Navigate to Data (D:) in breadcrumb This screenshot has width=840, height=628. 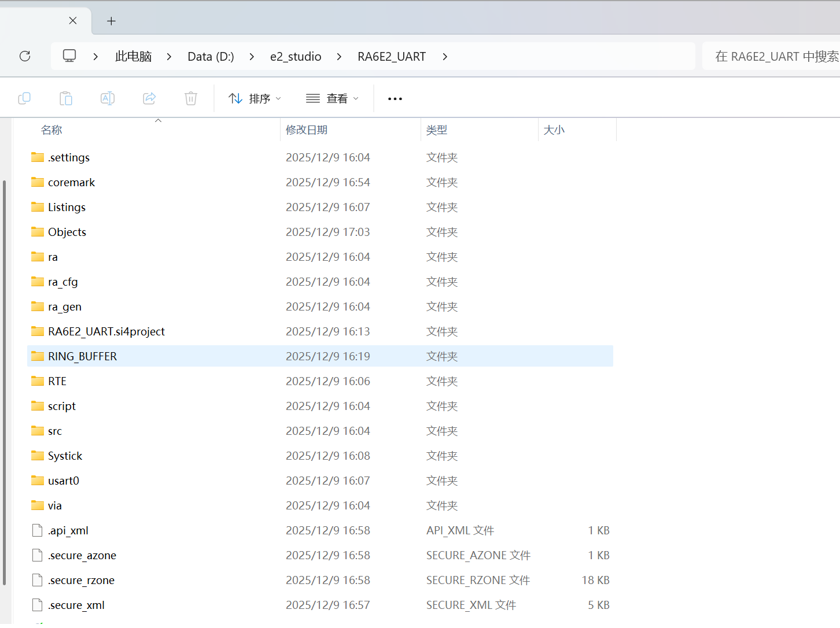coord(211,57)
